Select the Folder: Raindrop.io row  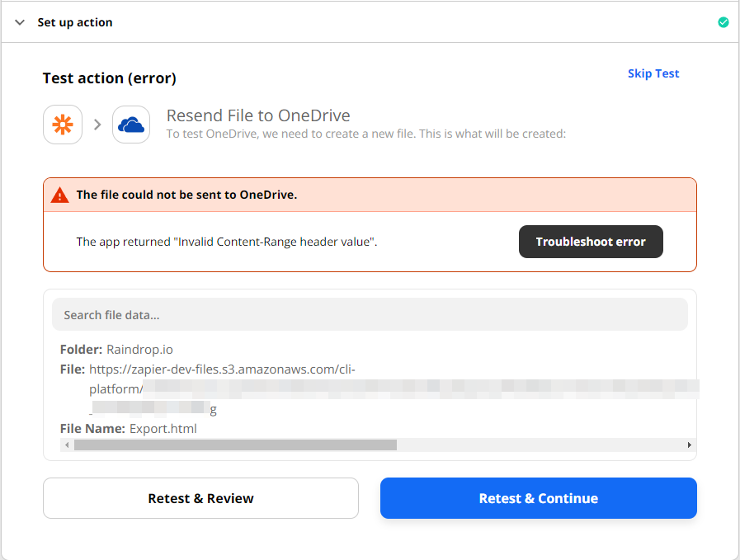116,350
